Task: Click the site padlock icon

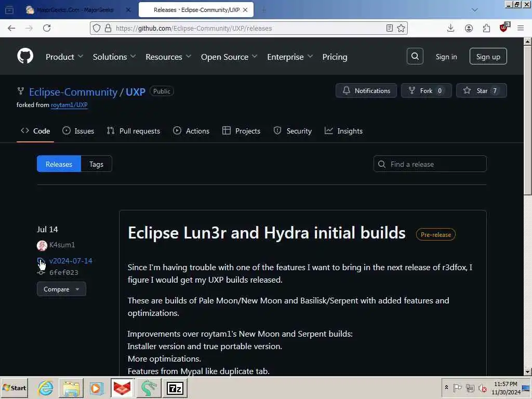Action: [x=108, y=28]
